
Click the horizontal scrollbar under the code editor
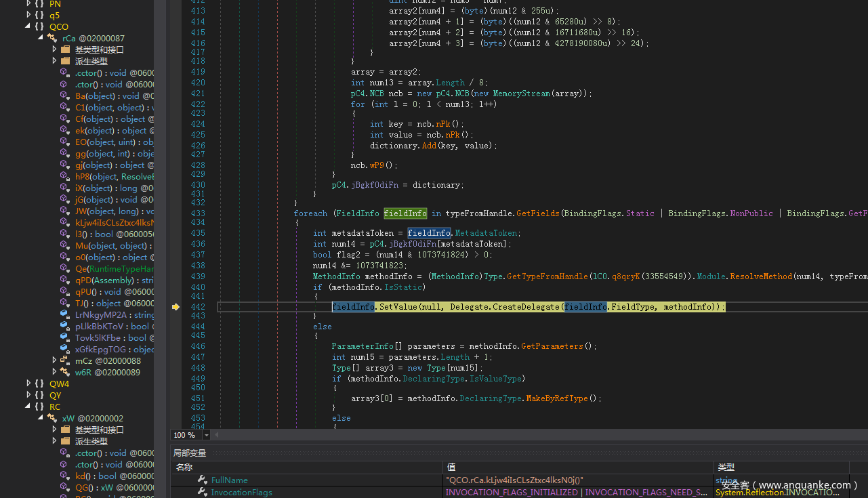click(x=535, y=435)
